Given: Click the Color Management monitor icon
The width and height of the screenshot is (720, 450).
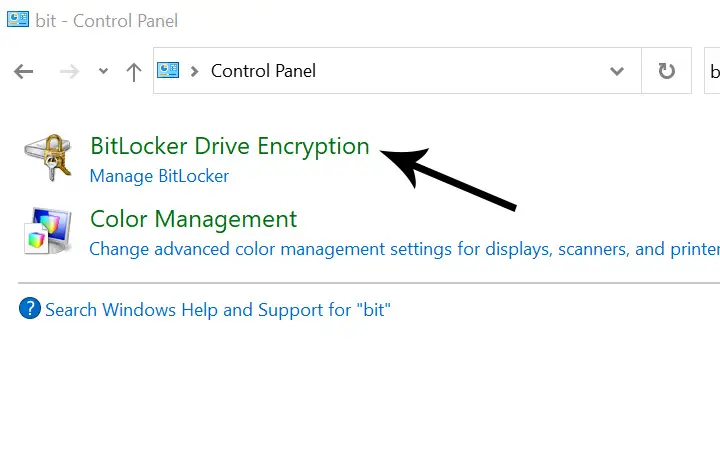Looking at the screenshot, I should (48, 231).
